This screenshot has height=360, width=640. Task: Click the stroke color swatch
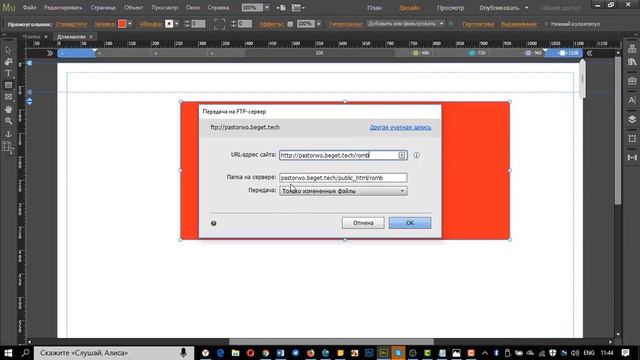(169, 24)
